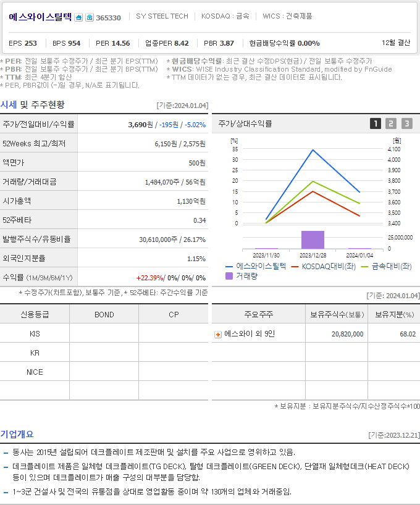Click ownership percentage 68.02

pyautogui.click(x=408, y=335)
